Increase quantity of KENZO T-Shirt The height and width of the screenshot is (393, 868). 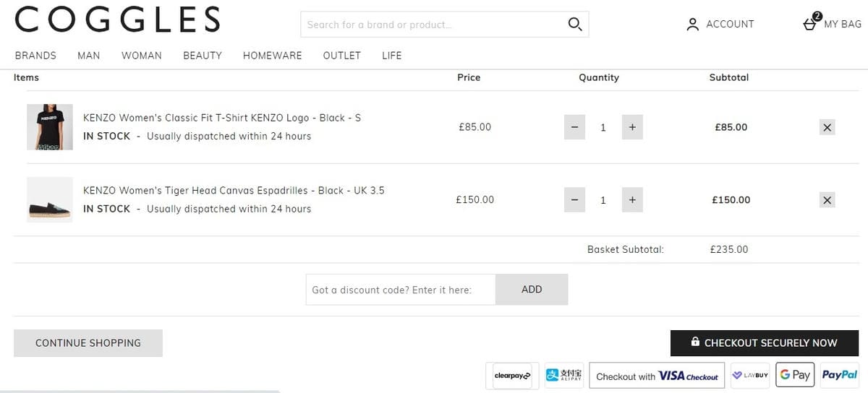click(x=632, y=128)
